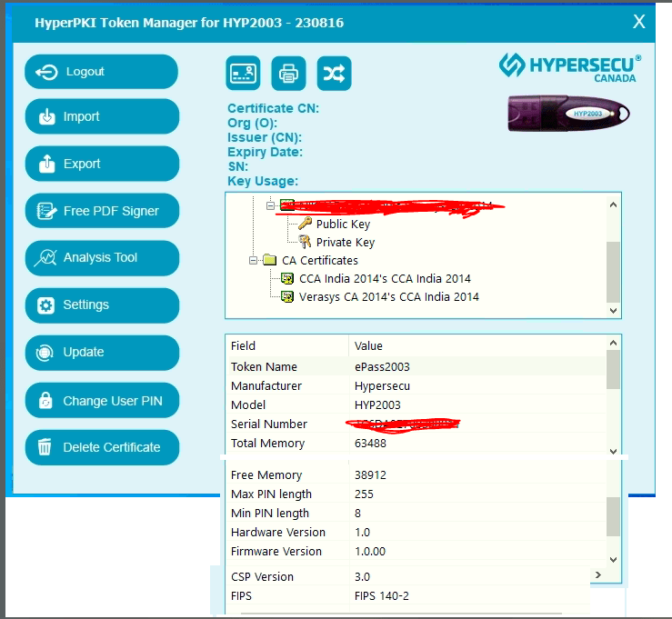Click scroll-up arrow in token details table
Screen dimensions: 672x619
613,343
